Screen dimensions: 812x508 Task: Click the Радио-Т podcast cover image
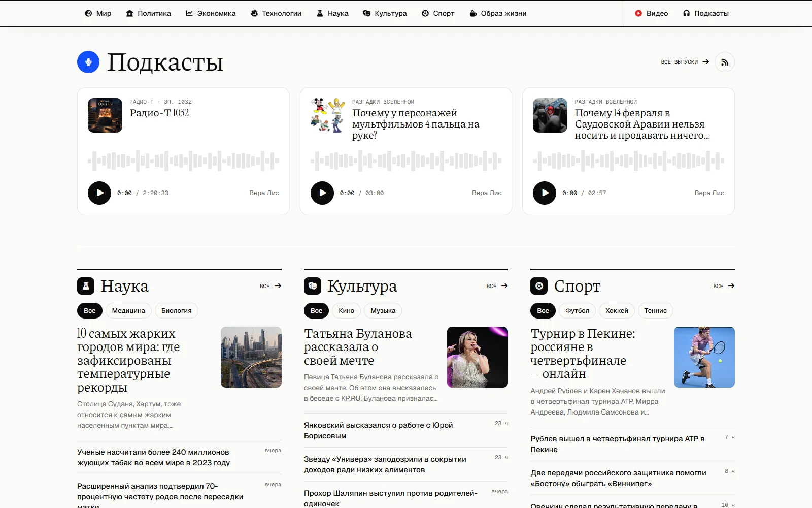(105, 115)
